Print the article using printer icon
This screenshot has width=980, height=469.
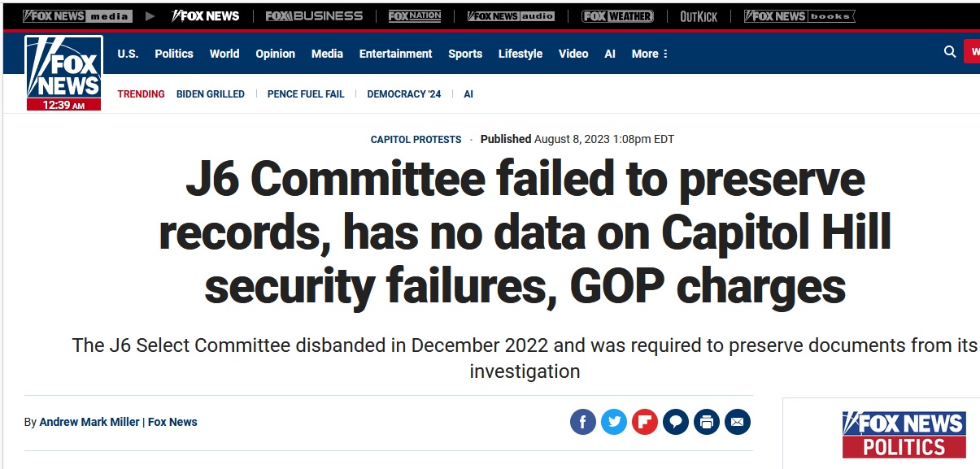[707, 422]
